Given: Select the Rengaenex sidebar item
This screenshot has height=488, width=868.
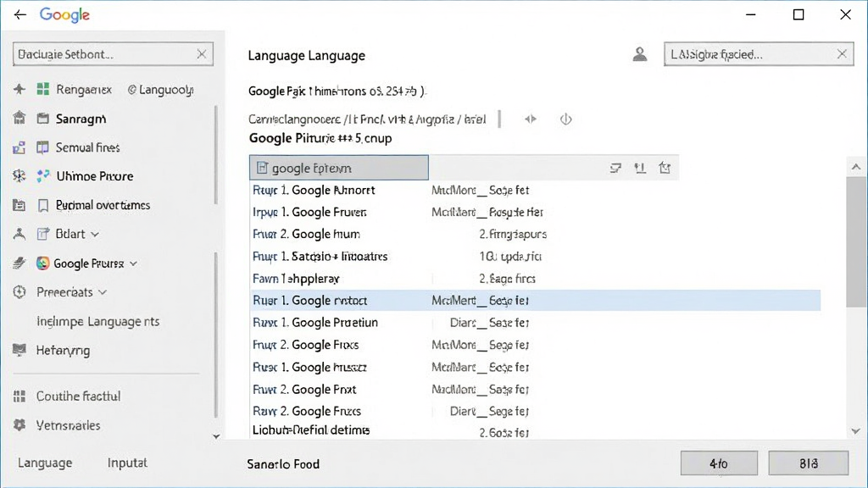Looking at the screenshot, I should click(x=84, y=90).
